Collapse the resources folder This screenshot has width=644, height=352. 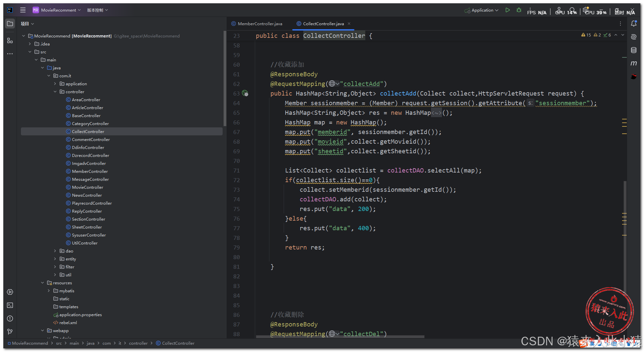click(x=42, y=283)
